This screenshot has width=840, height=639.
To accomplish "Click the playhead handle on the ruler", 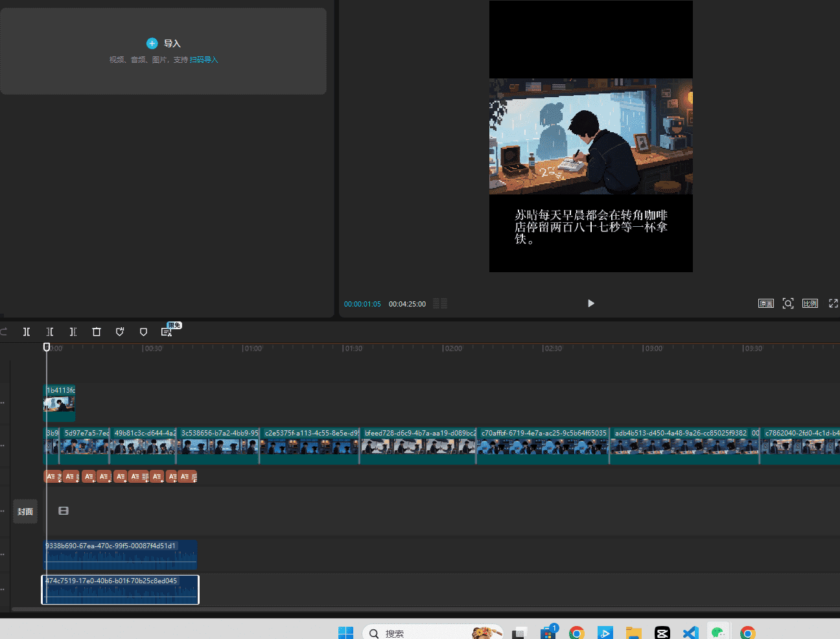I will [x=47, y=347].
